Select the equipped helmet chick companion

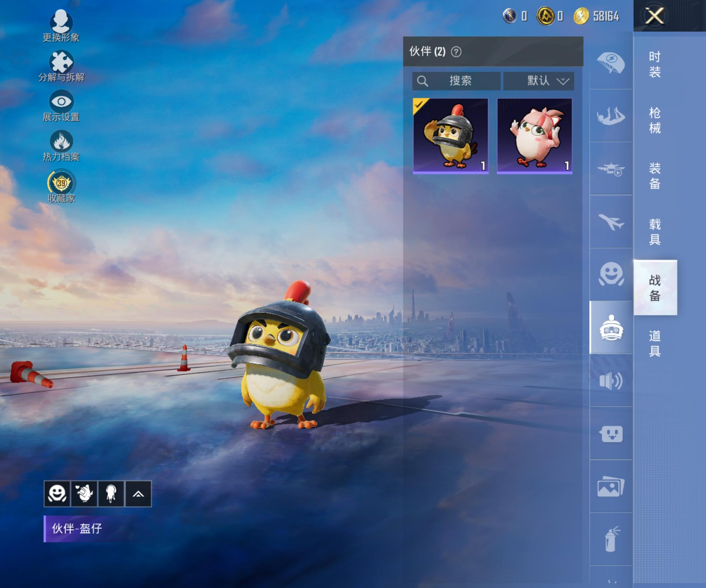450,136
